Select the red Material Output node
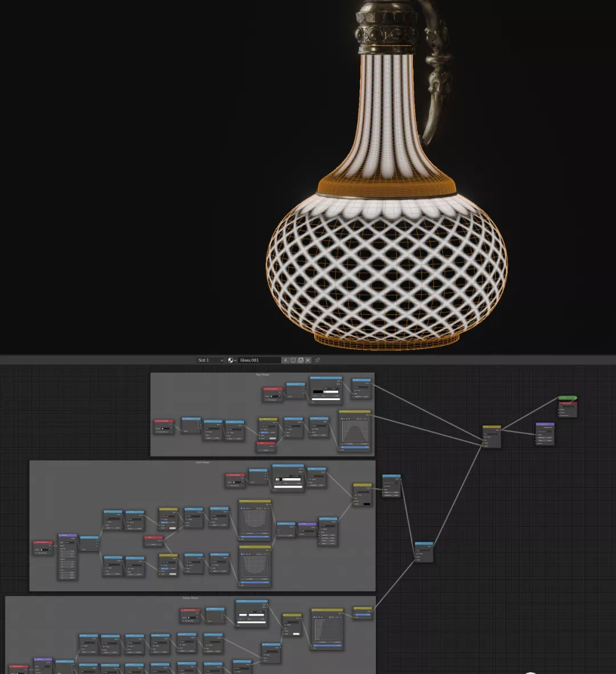The image size is (616, 674). coord(568,409)
